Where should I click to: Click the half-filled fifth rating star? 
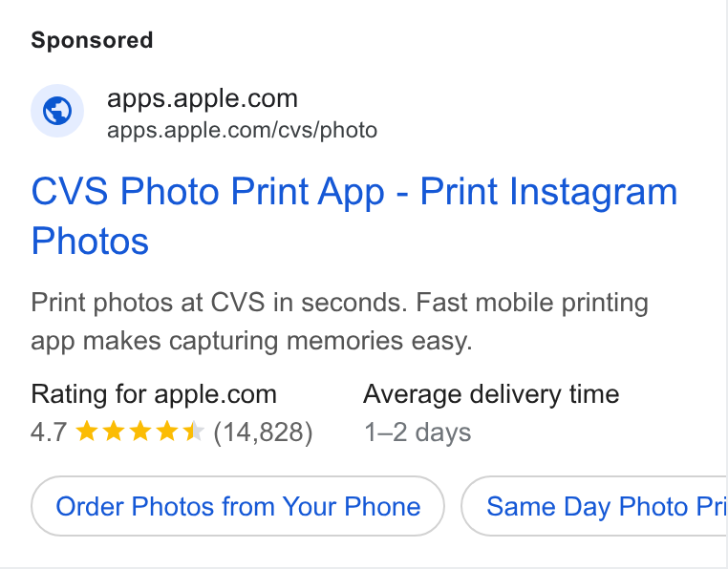coord(194,432)
